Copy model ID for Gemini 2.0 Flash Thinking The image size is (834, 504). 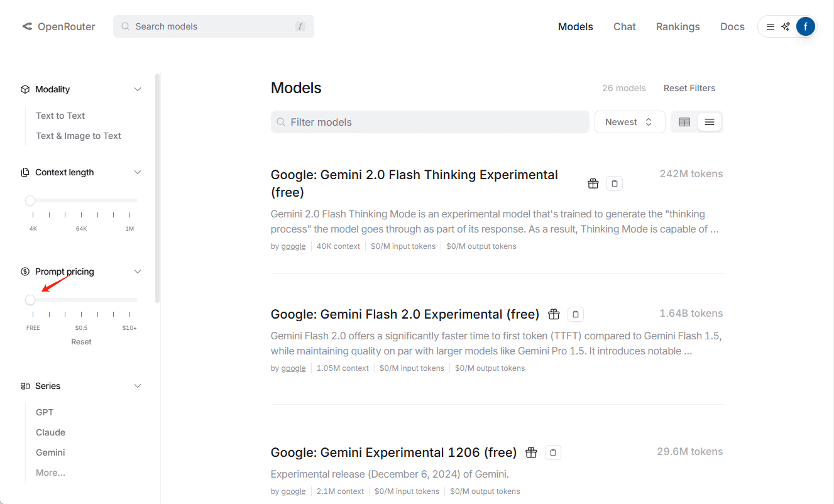click(615, 184)
